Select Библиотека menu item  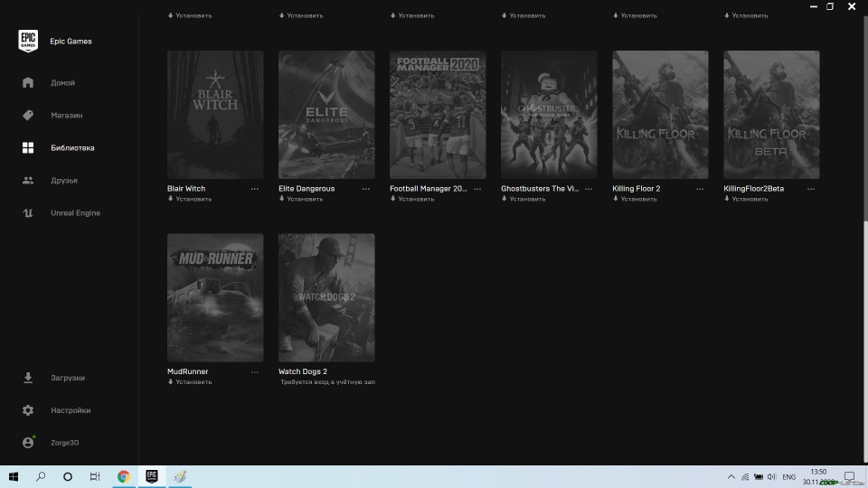tap(72, 147)
